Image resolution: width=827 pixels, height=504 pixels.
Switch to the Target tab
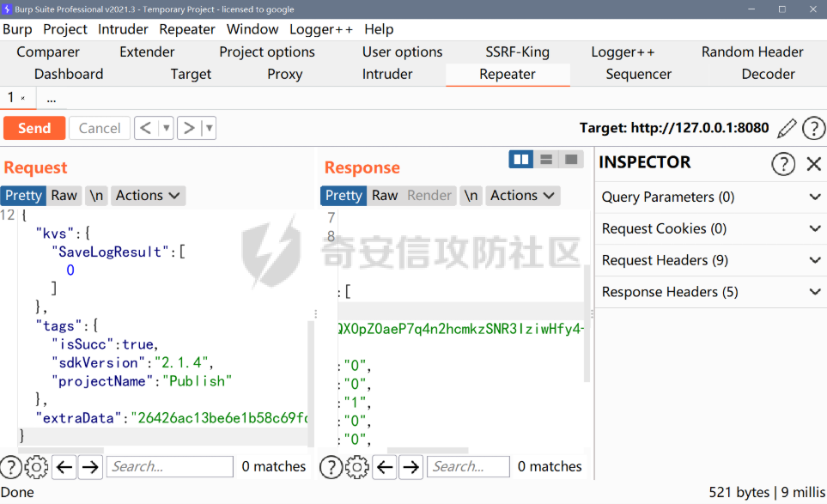(x=191, y=75)
